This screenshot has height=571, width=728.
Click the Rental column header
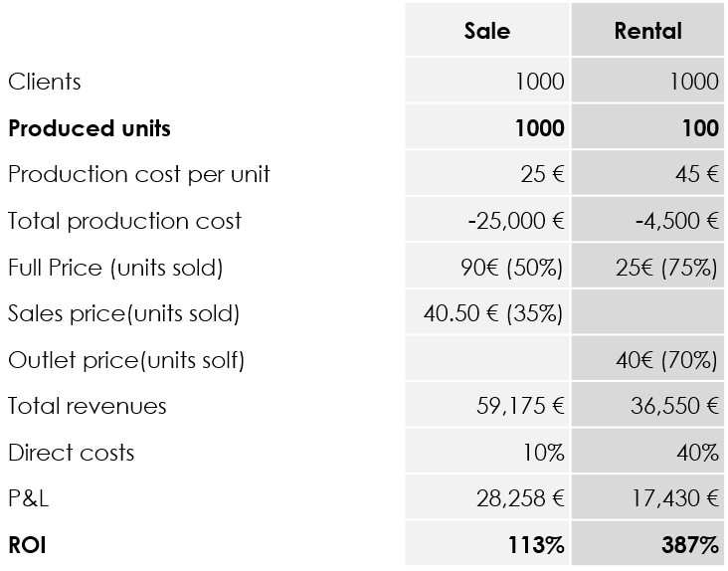(x=647, y=31)
